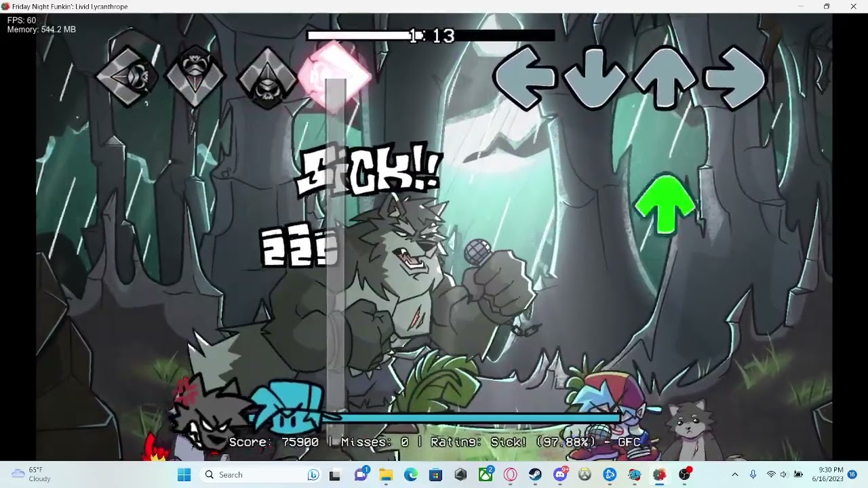This screenshot has width=868, height=488.
Task: Click the song time progress bar
Action: click(x=431, y=35)
